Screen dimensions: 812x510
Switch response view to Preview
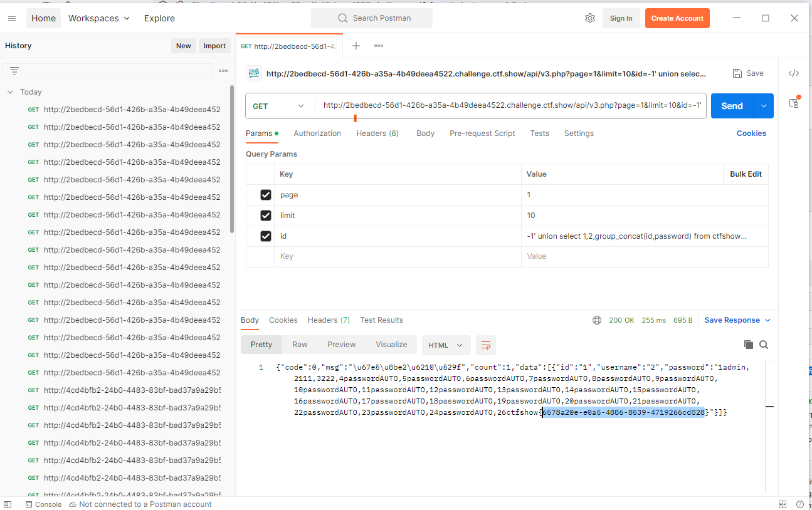(342, 345)
